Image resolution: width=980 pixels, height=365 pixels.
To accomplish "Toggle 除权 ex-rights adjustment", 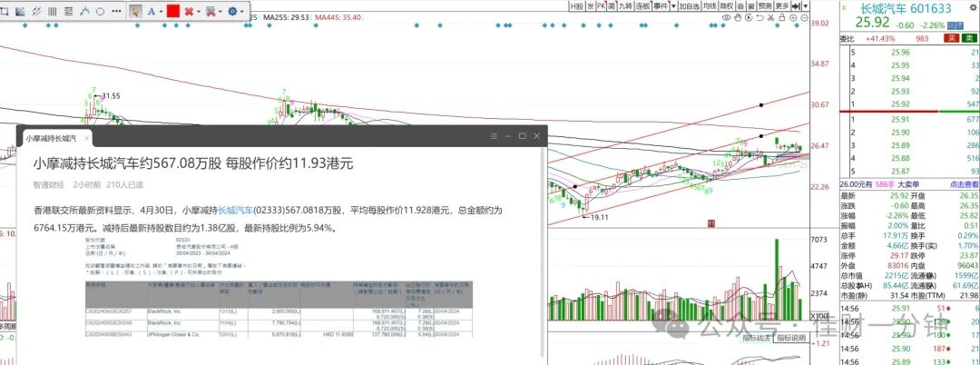I will coord(726,6).
